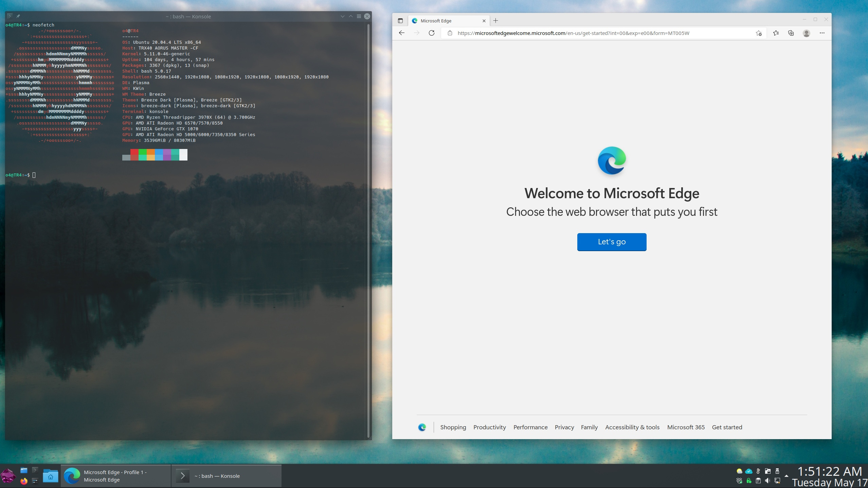Open Firefox from the taskbar launcher
Image resolution: width=868 pixels, height=488 pixels.
(x=24, y=481)
